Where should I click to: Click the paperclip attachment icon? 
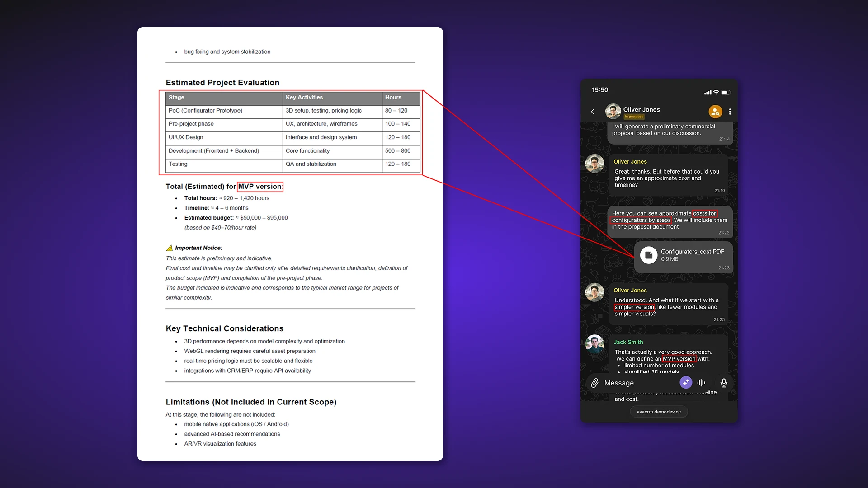594,383
